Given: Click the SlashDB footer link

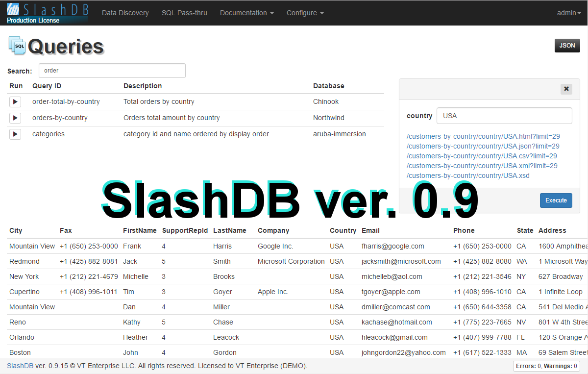Looking at the screenshot, I should (20, 366).
